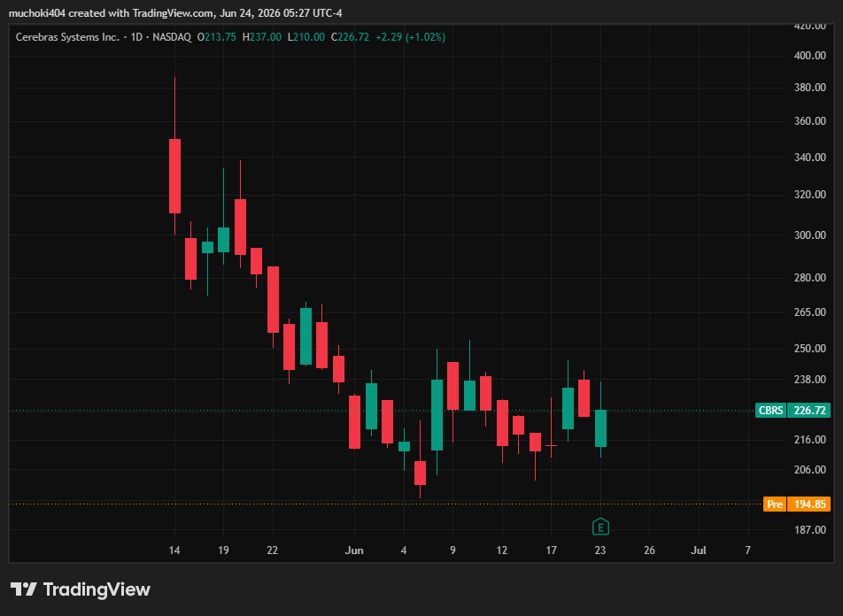
Task: Click the 280.00 price axis label
Action: tap(809, 277)
